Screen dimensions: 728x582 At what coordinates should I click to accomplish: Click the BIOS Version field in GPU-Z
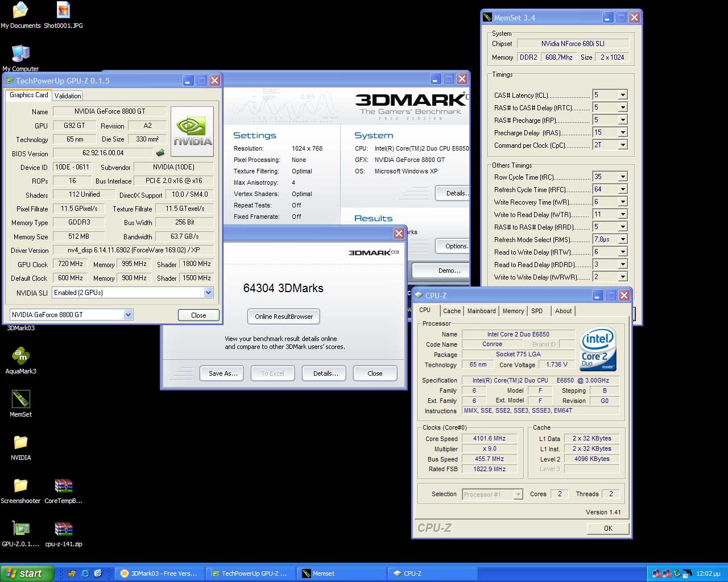coord(103,153)
